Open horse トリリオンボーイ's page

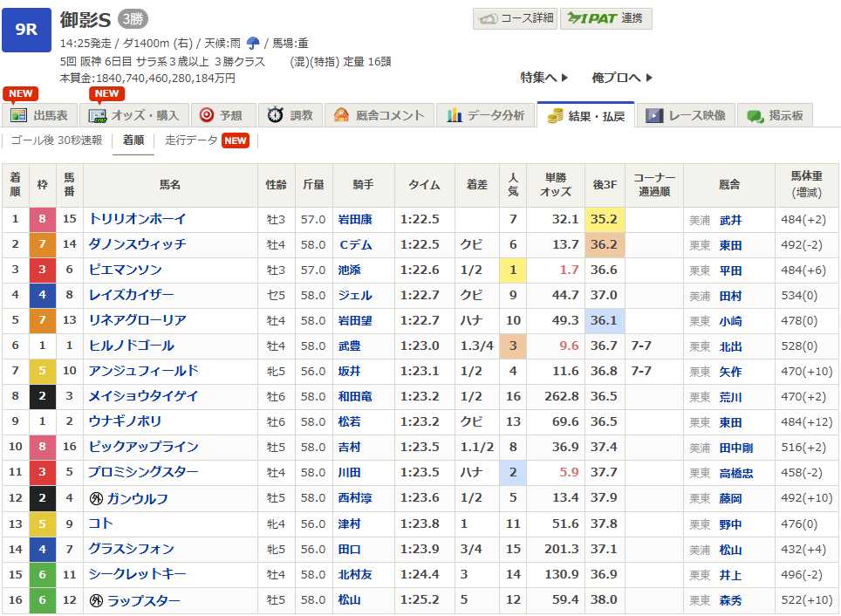click(137, 219)
